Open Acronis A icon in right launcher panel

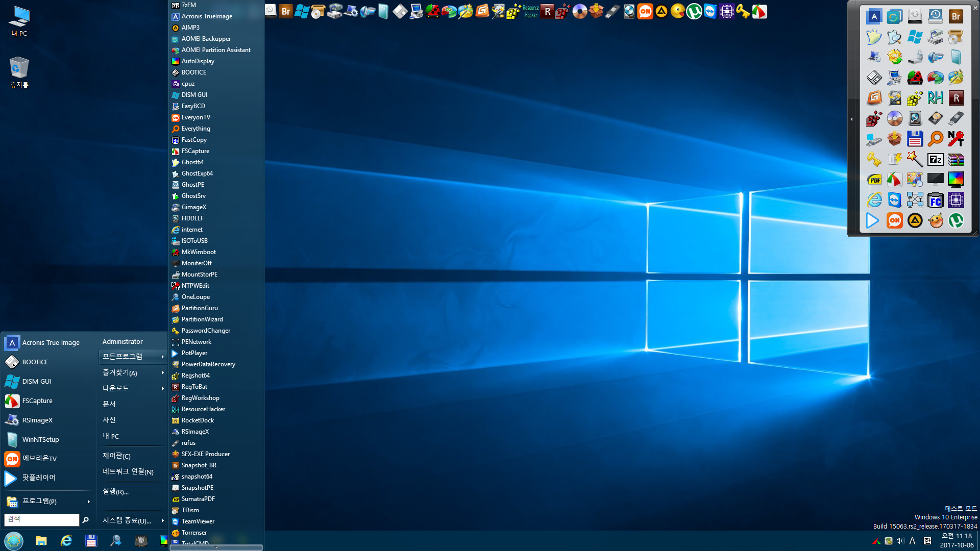(x=874, y=16)
